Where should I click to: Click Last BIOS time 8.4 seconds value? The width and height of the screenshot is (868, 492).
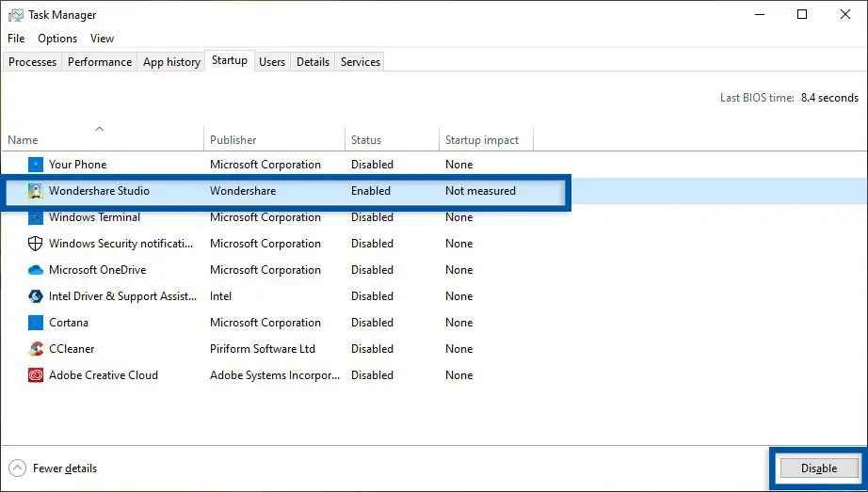coord(829,98)
